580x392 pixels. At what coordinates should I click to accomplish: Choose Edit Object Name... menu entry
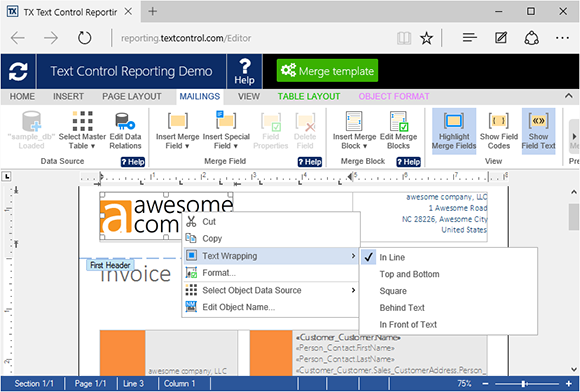[x=270, y=307]
